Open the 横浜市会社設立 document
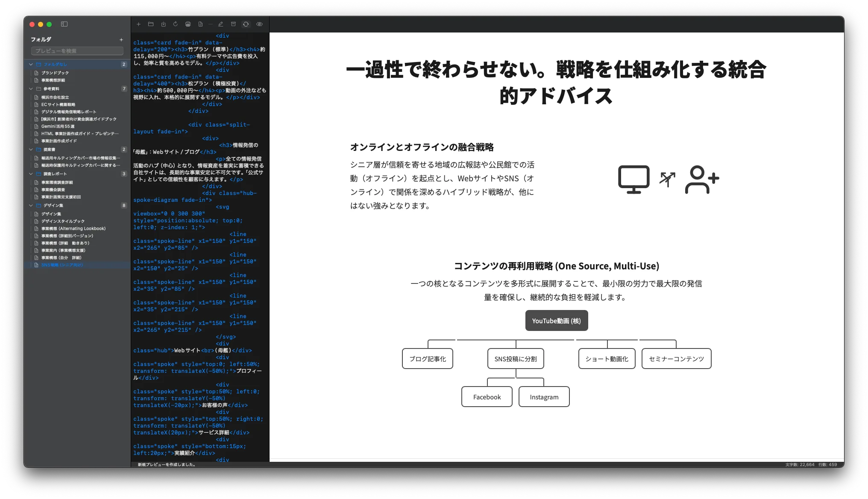Viewport: 868px width, 499px height. tap(77, 97)
